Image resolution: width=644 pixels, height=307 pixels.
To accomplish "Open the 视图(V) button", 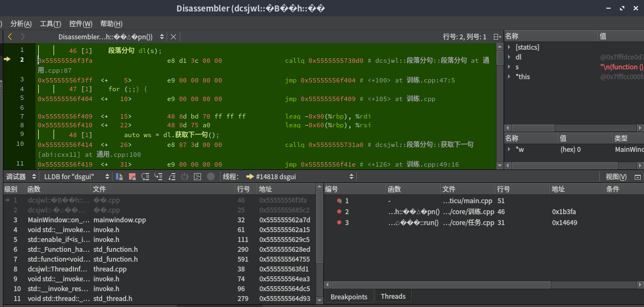I will coord(616,177).
